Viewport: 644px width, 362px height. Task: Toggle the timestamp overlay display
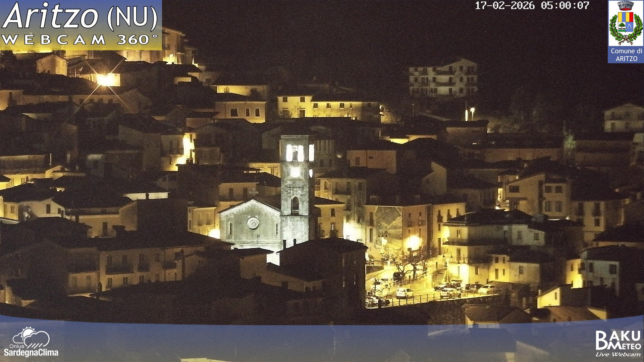coord(532,5)
